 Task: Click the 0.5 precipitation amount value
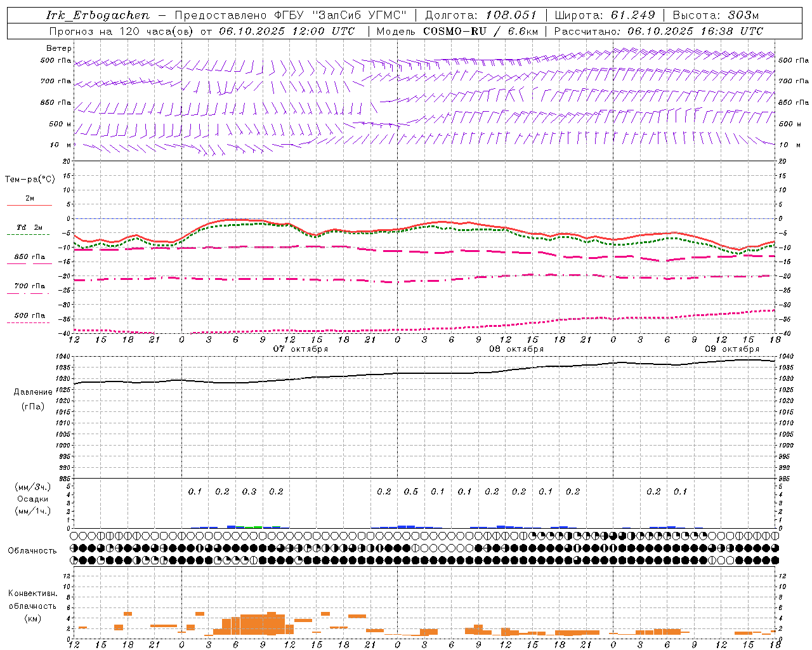coord(411,491)
